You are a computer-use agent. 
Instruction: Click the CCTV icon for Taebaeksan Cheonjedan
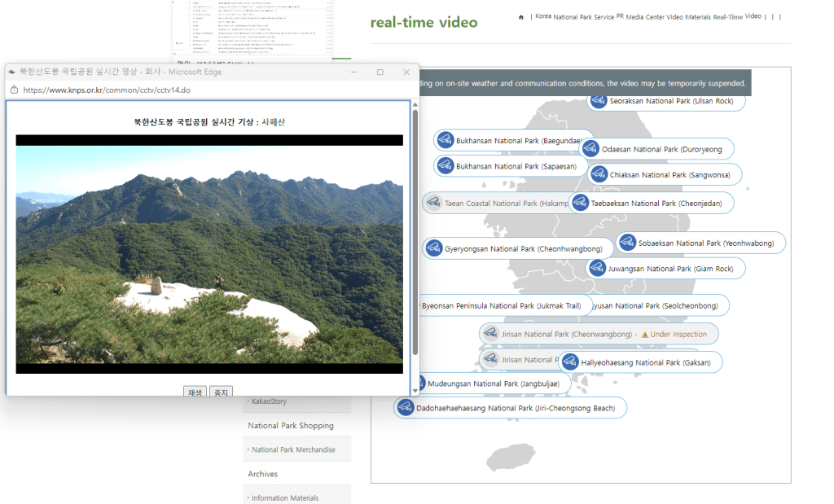click(580, 203)
